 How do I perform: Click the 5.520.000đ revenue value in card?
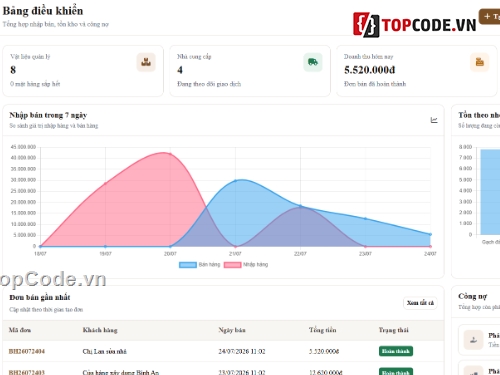[370, 70]
